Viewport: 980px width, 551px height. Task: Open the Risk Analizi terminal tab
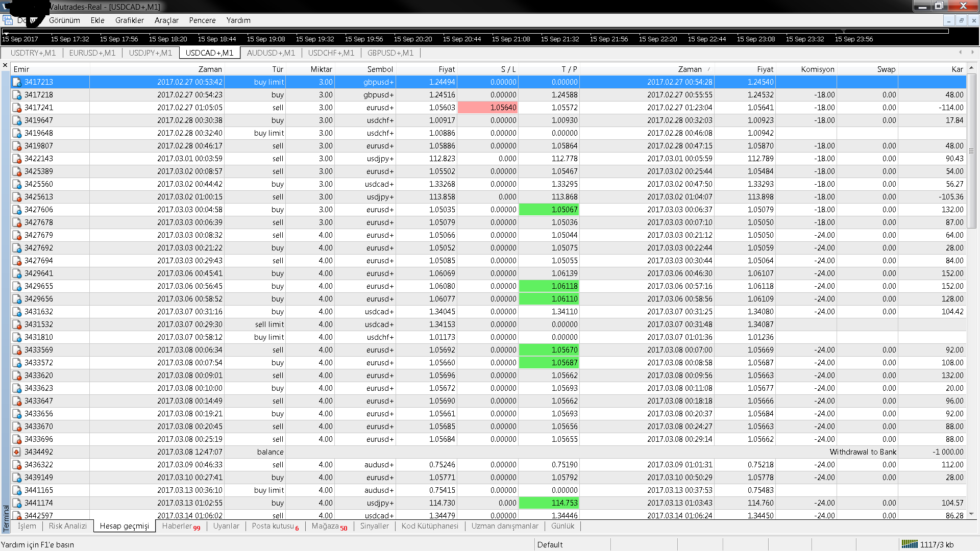(x=68, y=526)
